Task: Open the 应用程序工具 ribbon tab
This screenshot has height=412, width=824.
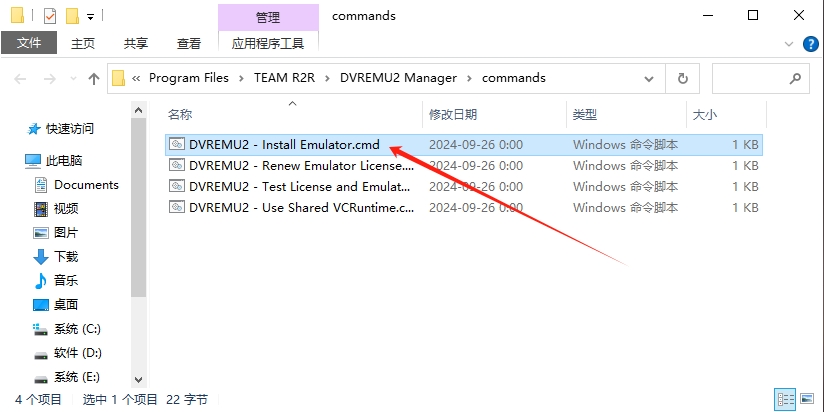Action: 267,43
